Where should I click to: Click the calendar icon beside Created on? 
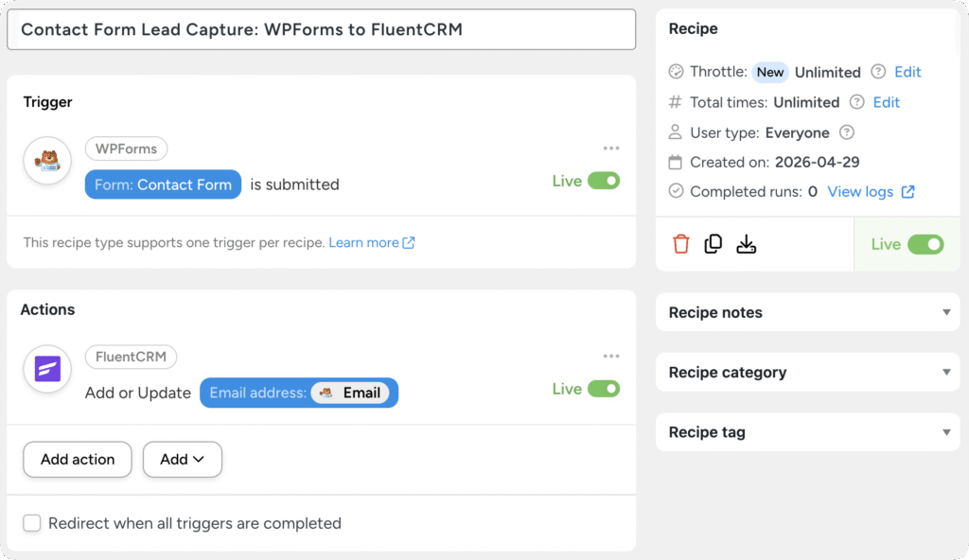point(675,162)
